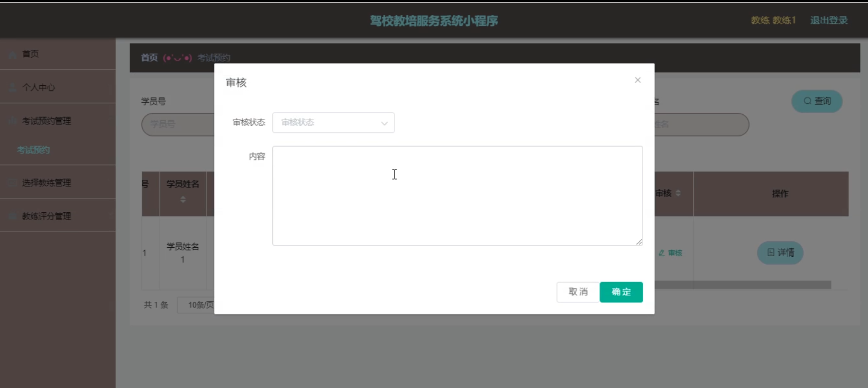Click the 学员姓名 1 table cell

point(183,253)
